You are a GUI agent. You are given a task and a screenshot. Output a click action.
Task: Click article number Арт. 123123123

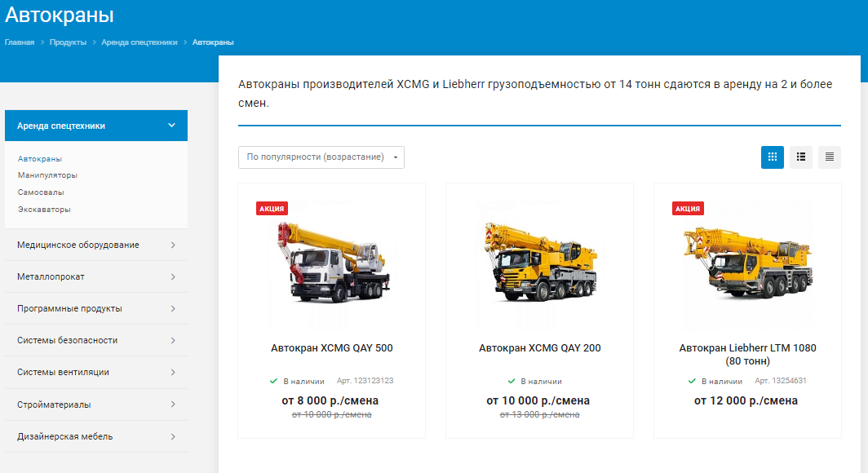(365, 381)
